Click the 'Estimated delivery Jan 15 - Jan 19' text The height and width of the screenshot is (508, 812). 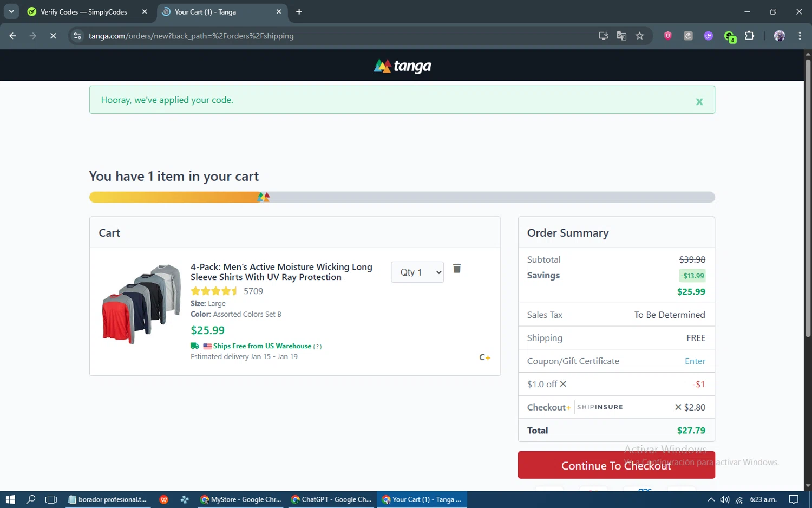(244, 357)
